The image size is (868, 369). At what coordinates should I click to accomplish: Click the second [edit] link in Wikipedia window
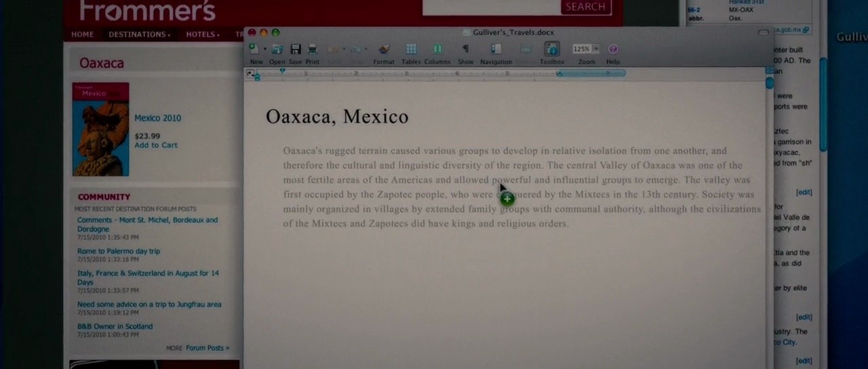click(804, 317)
